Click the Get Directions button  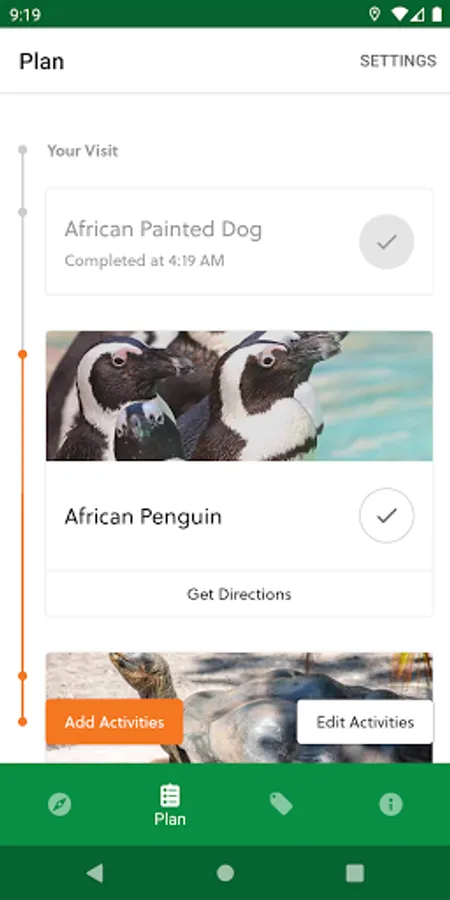pos(239,594)
